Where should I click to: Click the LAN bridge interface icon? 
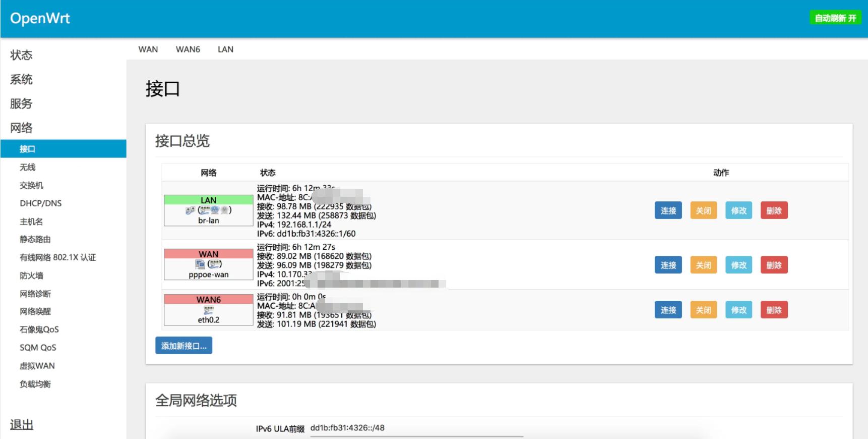coord(190,210)
